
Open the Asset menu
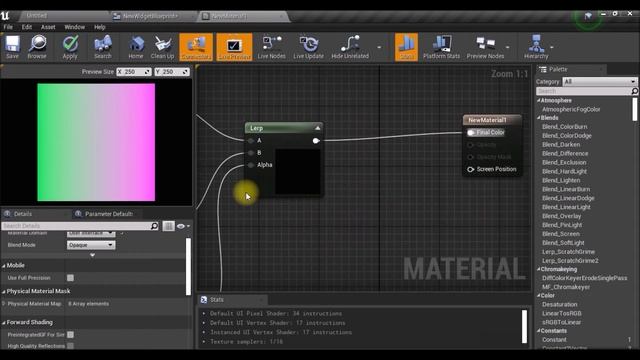[48, 27]
